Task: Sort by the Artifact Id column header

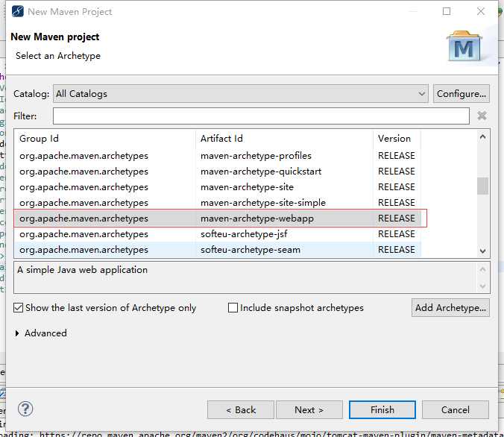Action: pos(284,139)
